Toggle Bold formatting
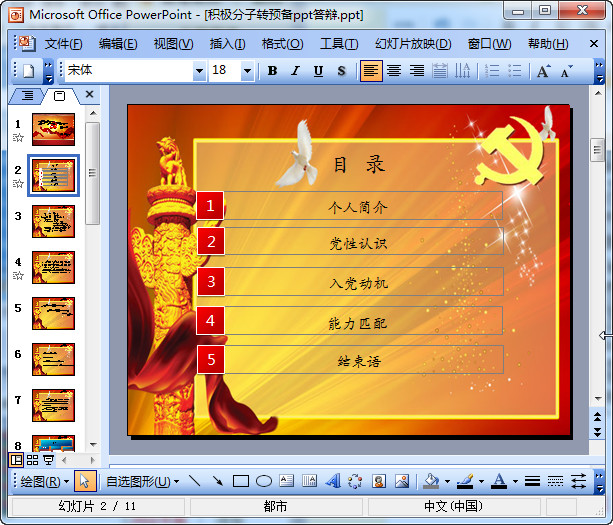This screenshot has width=613, height=525. [x=272, y=71]
